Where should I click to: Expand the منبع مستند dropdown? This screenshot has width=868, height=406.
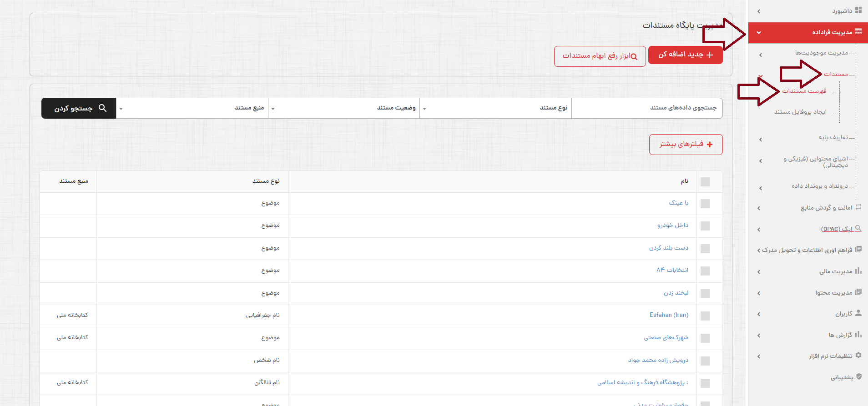192,108
